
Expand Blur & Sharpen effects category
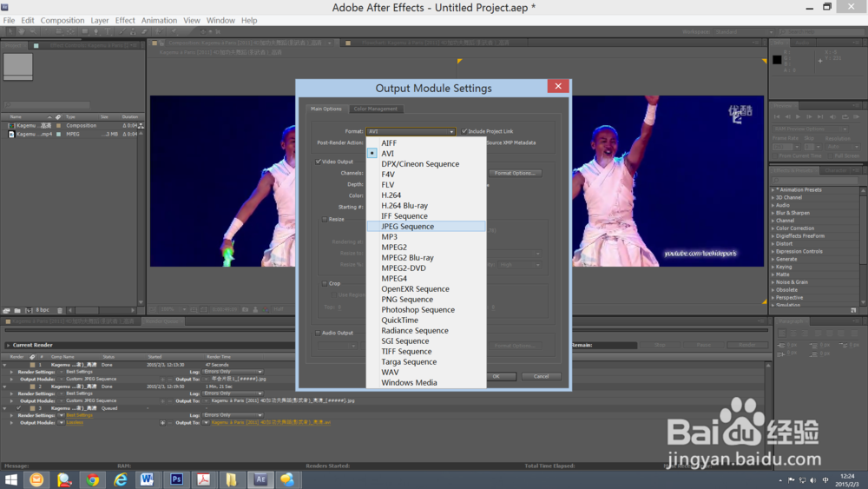[773, 213]
